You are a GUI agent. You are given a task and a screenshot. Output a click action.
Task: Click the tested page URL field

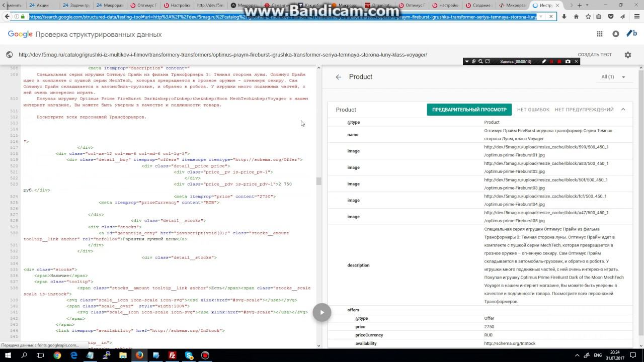tap(223, 55)
